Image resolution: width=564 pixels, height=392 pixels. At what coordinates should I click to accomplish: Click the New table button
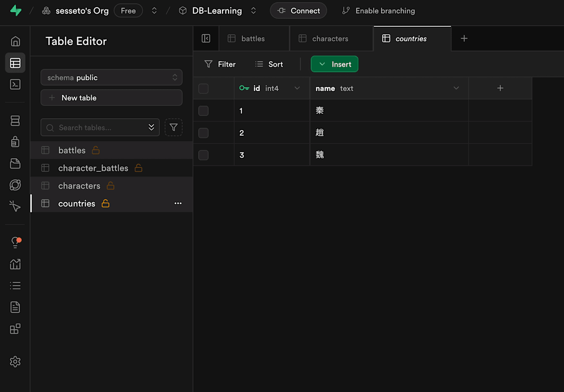pos(111,98)
